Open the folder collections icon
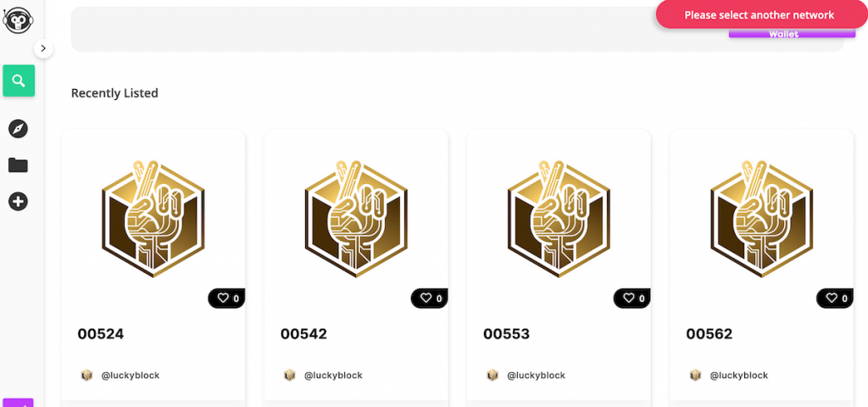 click(19, 165)
